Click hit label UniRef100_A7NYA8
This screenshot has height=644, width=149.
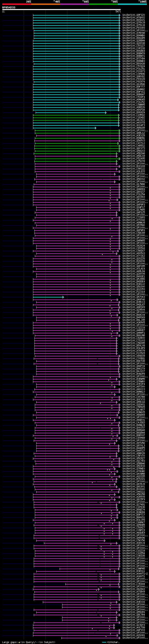(x=133, y=33)
